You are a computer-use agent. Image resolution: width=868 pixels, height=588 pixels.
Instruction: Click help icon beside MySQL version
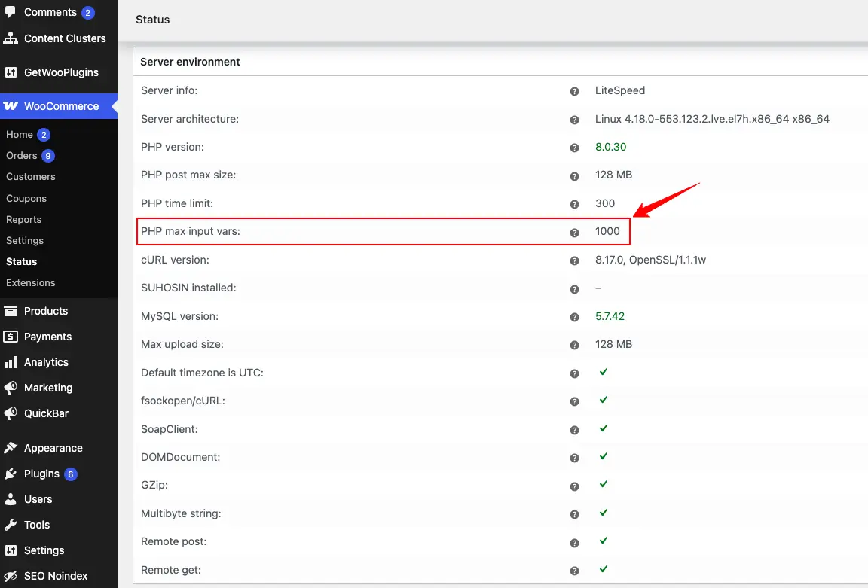[x=575, y=317]
